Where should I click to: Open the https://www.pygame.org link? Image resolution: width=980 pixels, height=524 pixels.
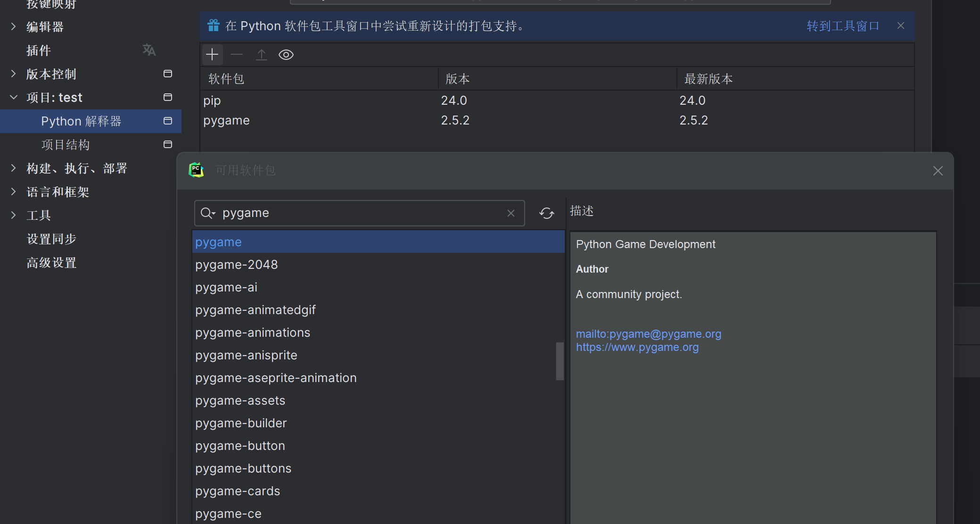tap(637, 347)
